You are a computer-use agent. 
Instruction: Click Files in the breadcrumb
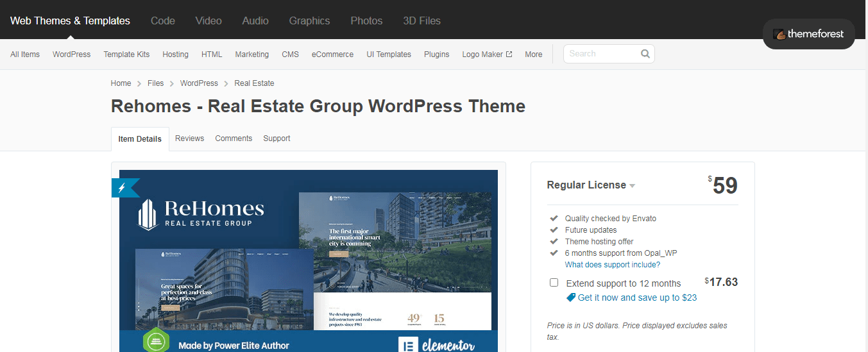tap(155, 83)
